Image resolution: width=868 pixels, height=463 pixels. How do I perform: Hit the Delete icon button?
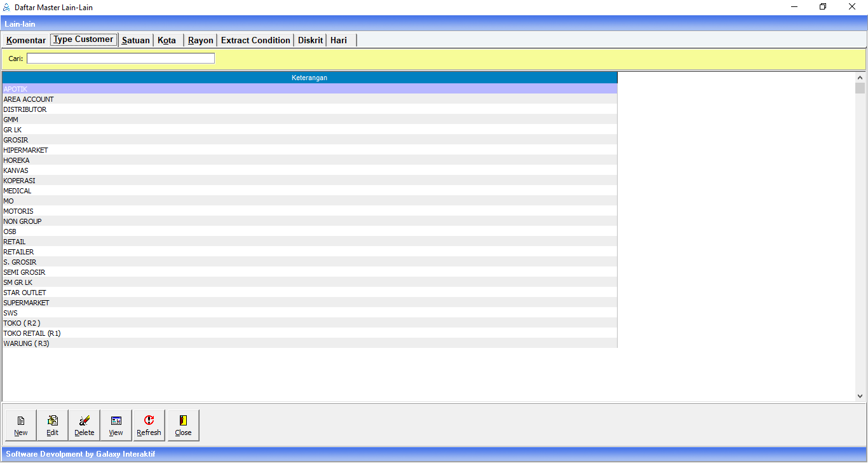click(84, 425)
